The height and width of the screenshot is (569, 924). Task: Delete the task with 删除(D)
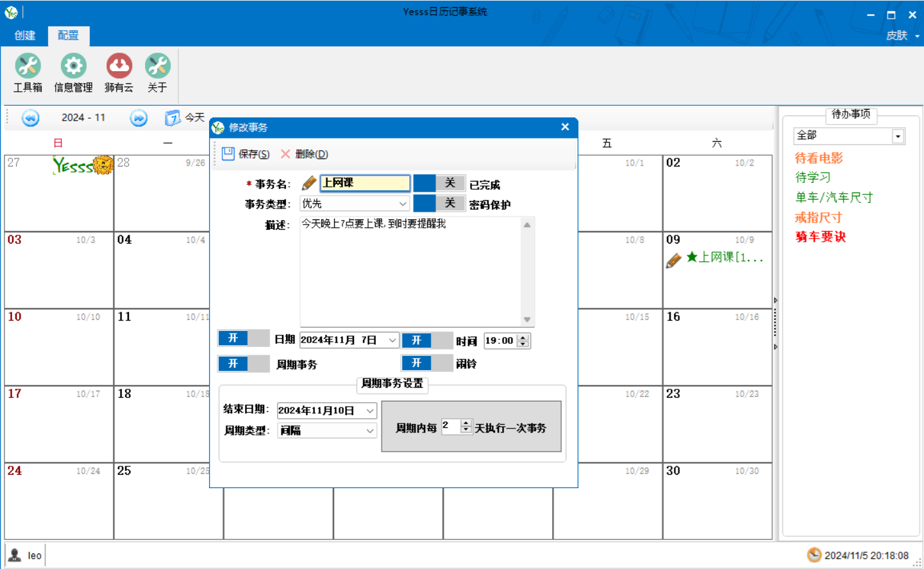click(305, 154)
